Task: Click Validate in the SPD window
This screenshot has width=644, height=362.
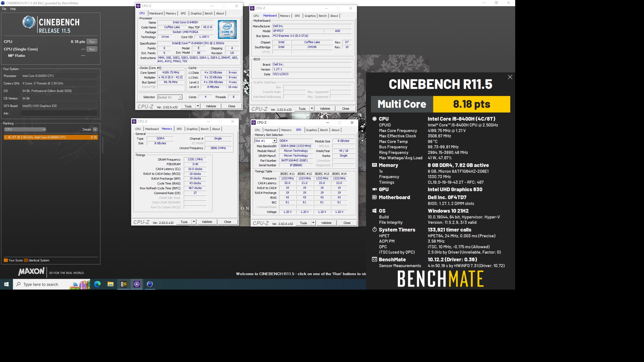Action: tap(326, 223)
